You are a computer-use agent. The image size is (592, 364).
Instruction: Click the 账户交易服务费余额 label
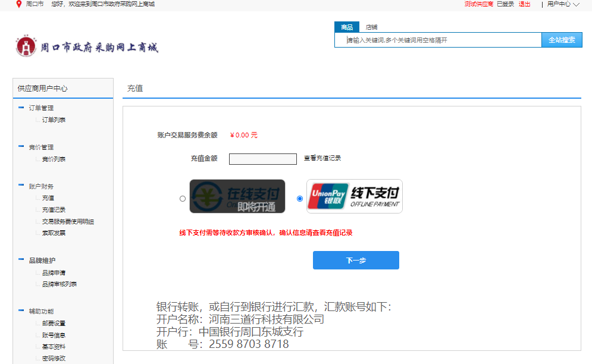[187, 135]
